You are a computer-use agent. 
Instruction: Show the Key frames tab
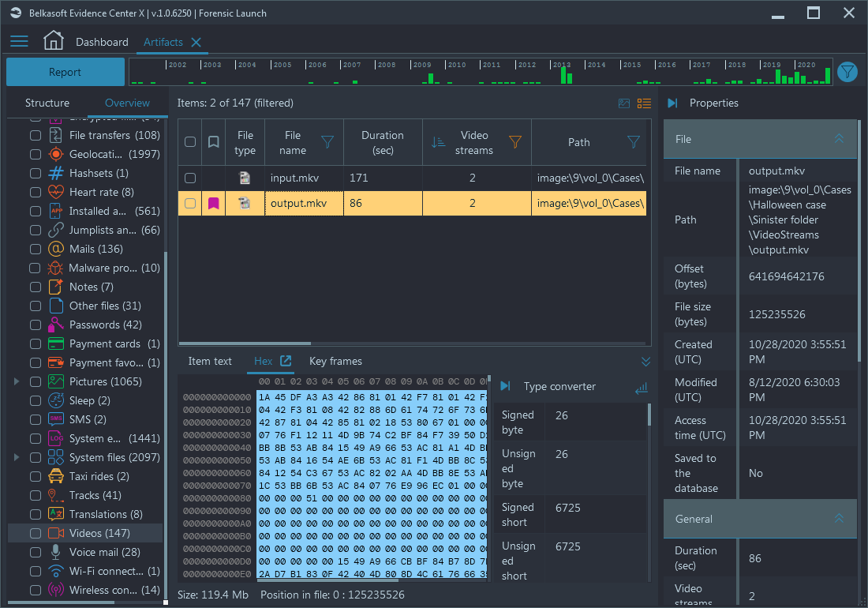pyautogui.click(x=335, y=361)
